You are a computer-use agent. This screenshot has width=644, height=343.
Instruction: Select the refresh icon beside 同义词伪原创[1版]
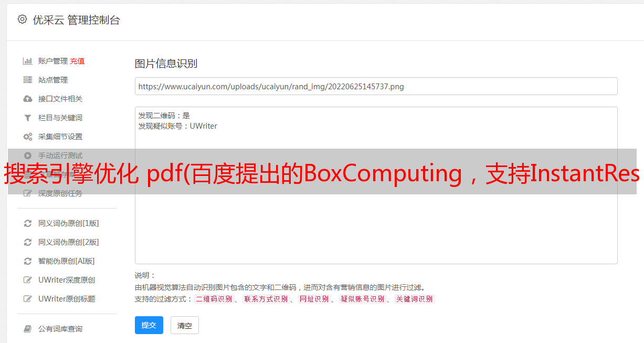tap(28, 223)
